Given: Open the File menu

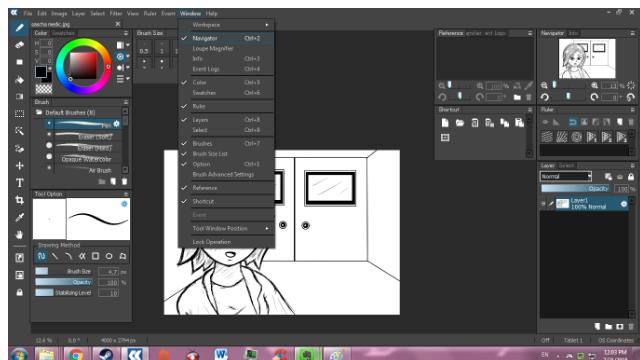Looking at the screenshot, I should [x=28, y=13].
